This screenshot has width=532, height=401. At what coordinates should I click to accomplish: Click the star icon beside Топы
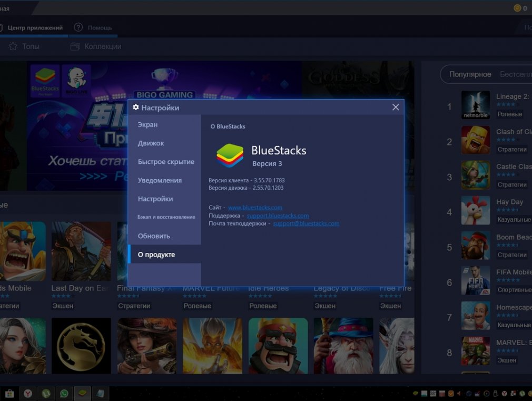[13, 46]
